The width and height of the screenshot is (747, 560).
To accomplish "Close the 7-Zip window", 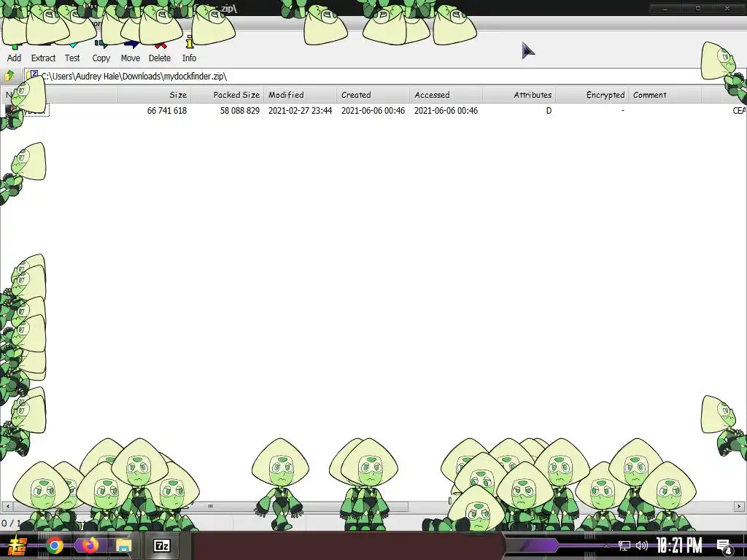I will tap(727, 9).
